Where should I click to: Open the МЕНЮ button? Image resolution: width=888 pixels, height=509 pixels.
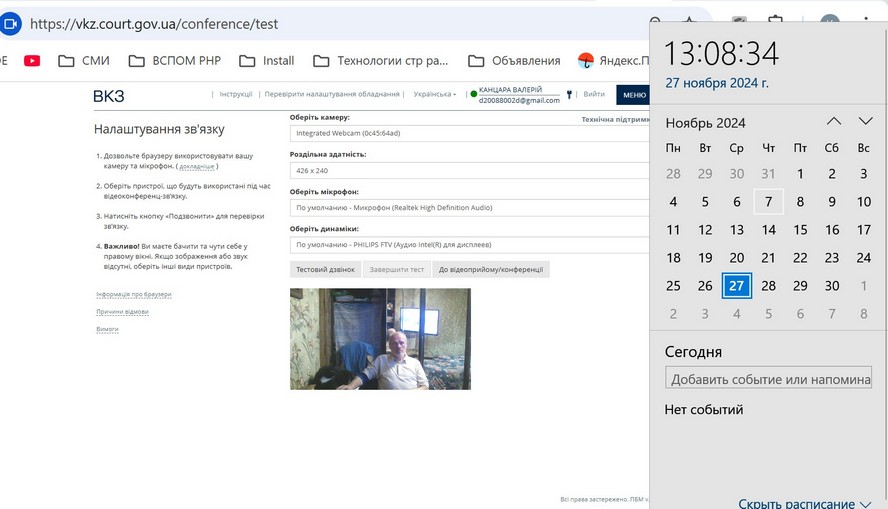tap(634, 95)
